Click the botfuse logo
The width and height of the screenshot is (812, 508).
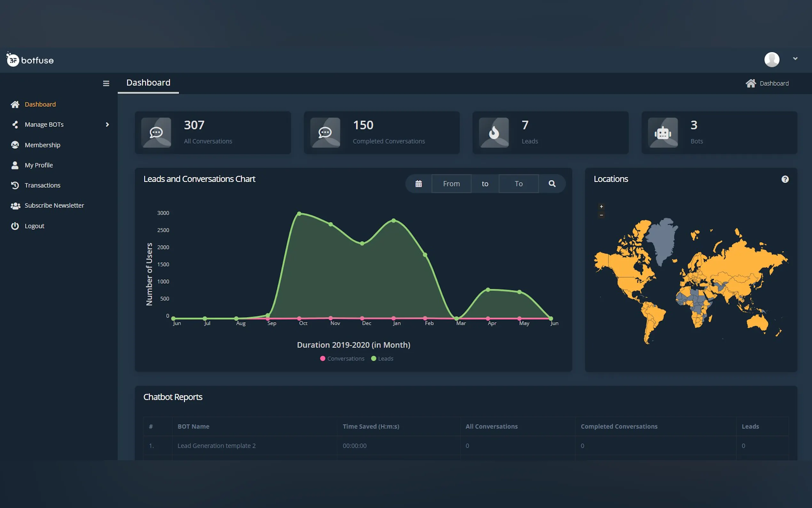[x=30, y=60]
